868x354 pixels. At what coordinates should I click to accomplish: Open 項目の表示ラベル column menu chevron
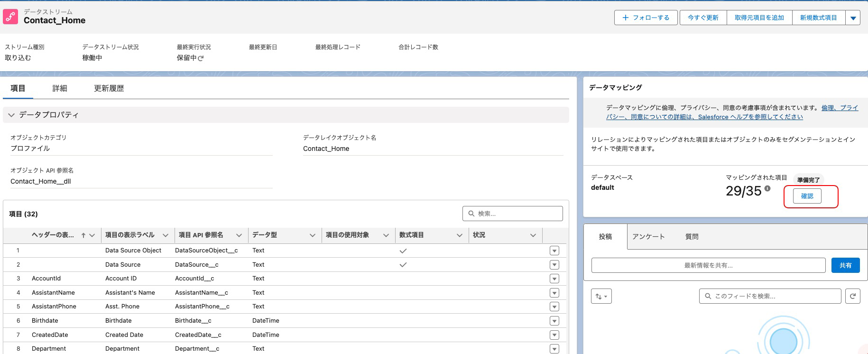pyautogui.click(x=166, y=235)
